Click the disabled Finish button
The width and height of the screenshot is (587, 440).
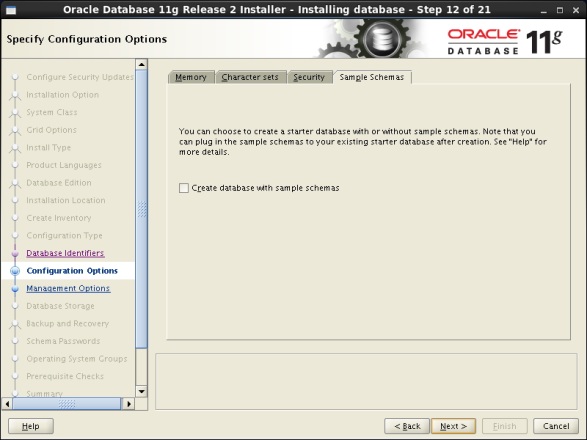tap(505, 426)
